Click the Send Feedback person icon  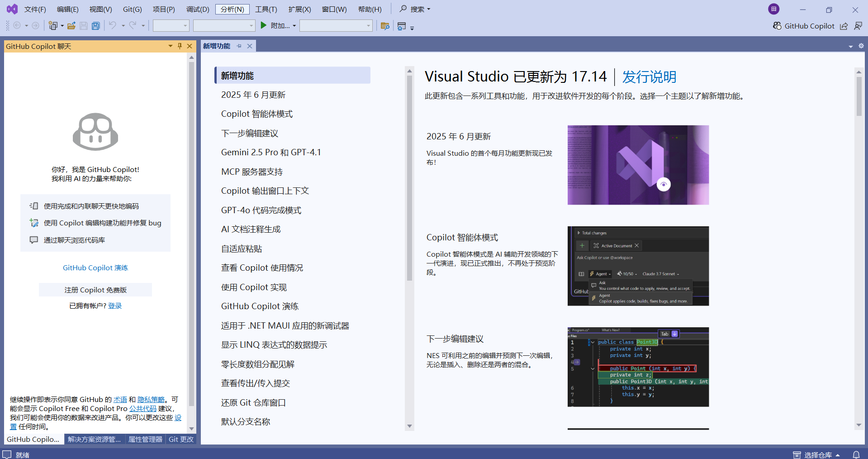tap(858, 26)
